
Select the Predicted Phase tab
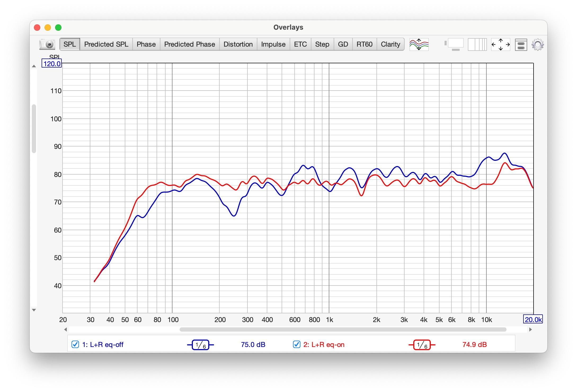[x=189, y=44]
